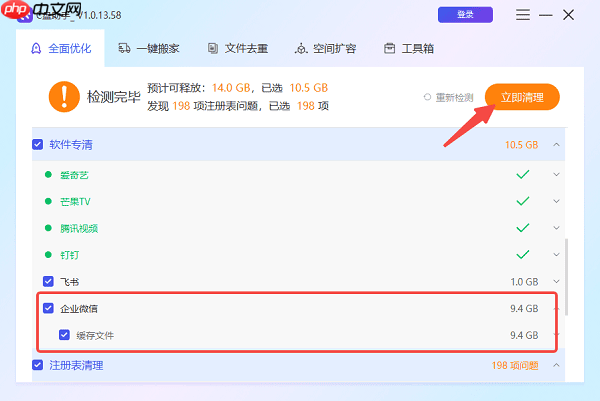Expand the 钉钉 row chevron
Screen dimensions: 600x401
556,255
